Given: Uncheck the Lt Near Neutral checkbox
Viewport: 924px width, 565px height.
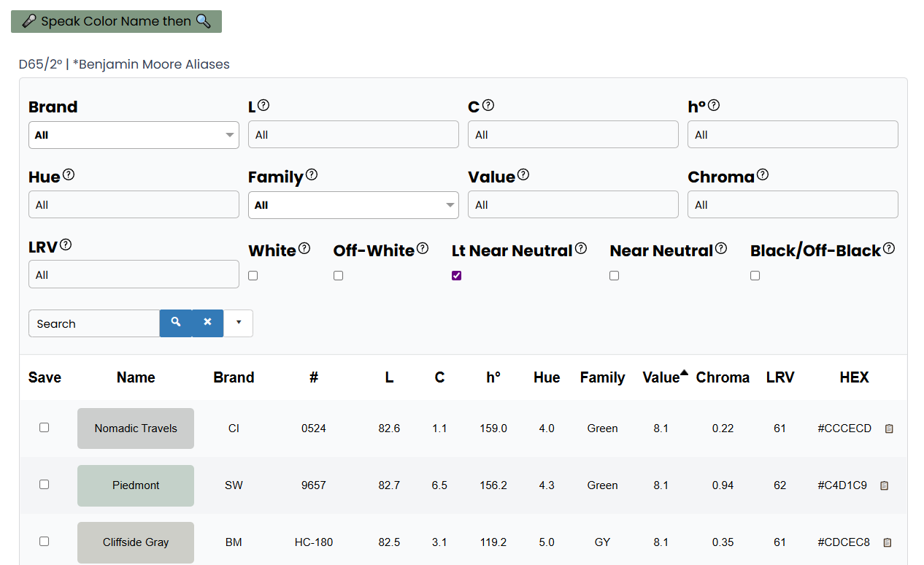Looking at the screenshot, I should coord(457,276).
